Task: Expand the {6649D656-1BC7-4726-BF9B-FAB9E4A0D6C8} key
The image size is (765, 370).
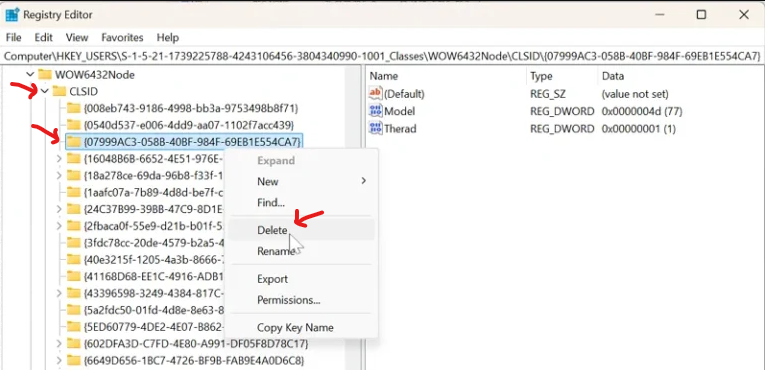Action: point(59,361)
